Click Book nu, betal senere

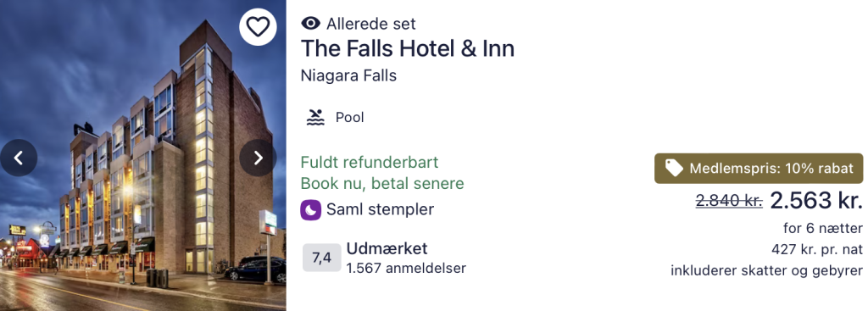tap(382, 183)
